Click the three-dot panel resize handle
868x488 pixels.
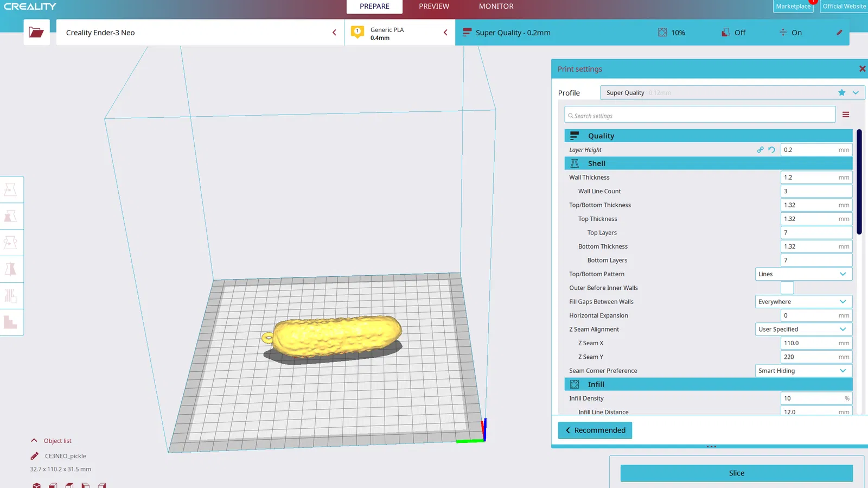(712, 447)
